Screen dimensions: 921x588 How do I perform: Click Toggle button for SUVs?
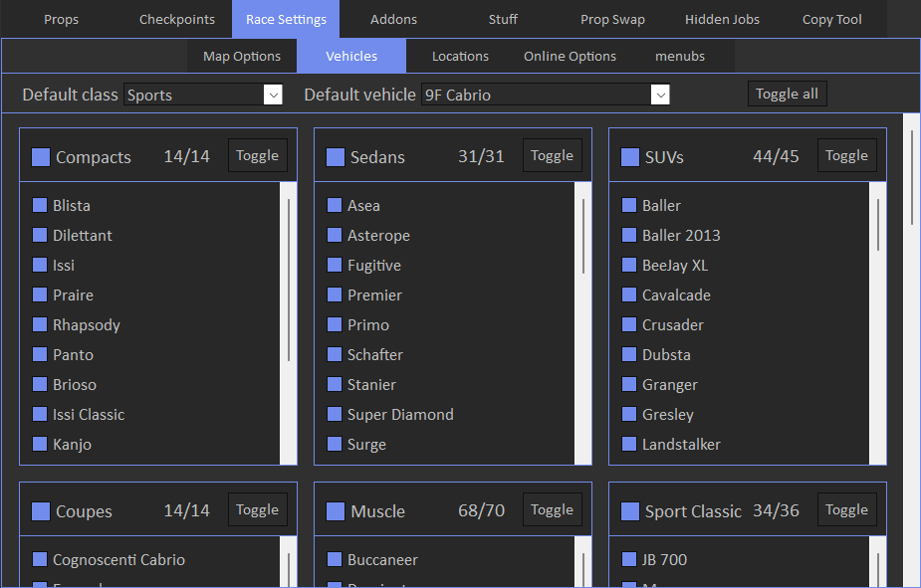[x=847, y=155]
